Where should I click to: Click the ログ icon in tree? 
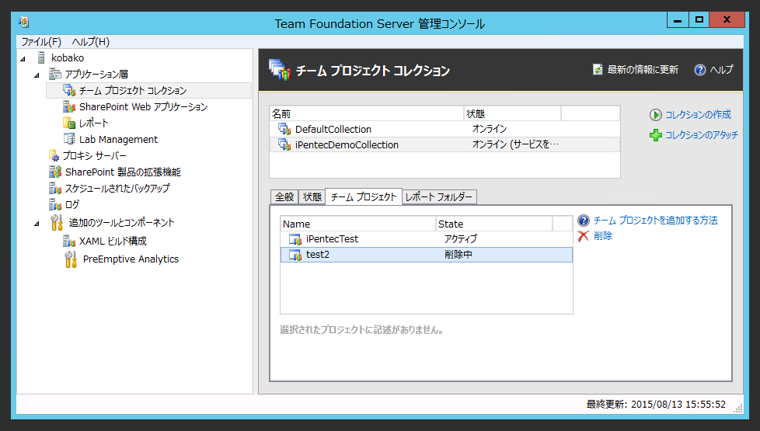55,205
